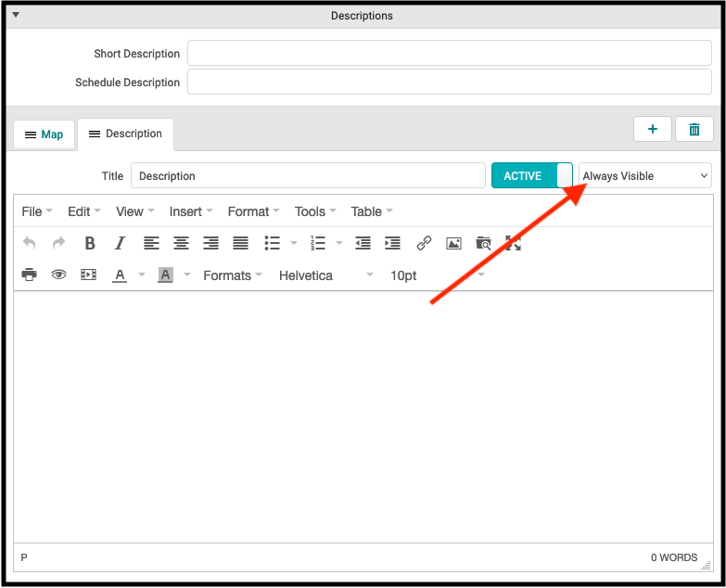The width and height of the screenshot is (726, 588).
Task: Click the insert link icon
Action: [424, 243]
